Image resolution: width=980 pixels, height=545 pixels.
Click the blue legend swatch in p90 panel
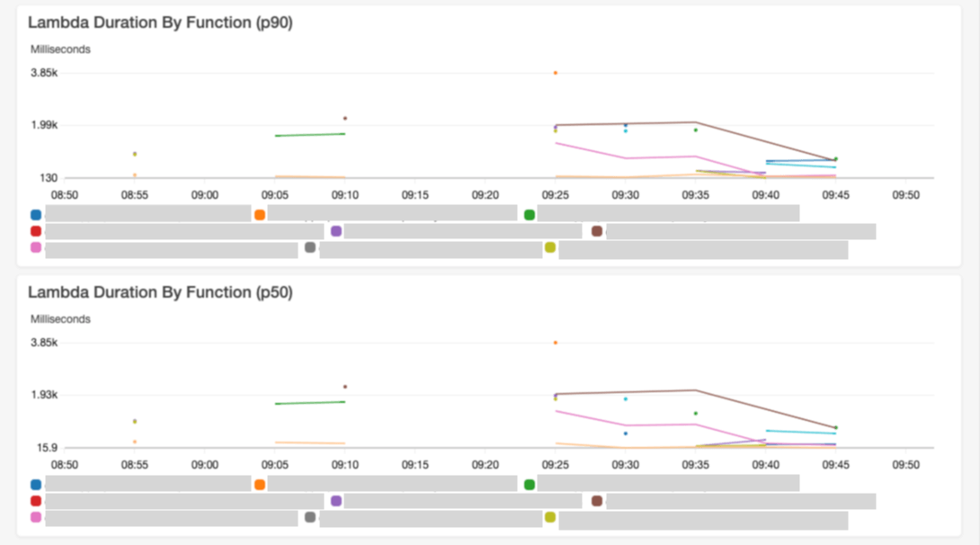(36, 215)
